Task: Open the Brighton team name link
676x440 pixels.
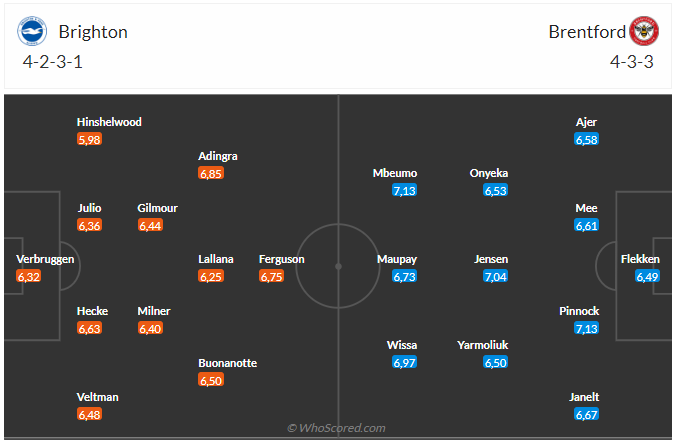Action: pos(93,32)
